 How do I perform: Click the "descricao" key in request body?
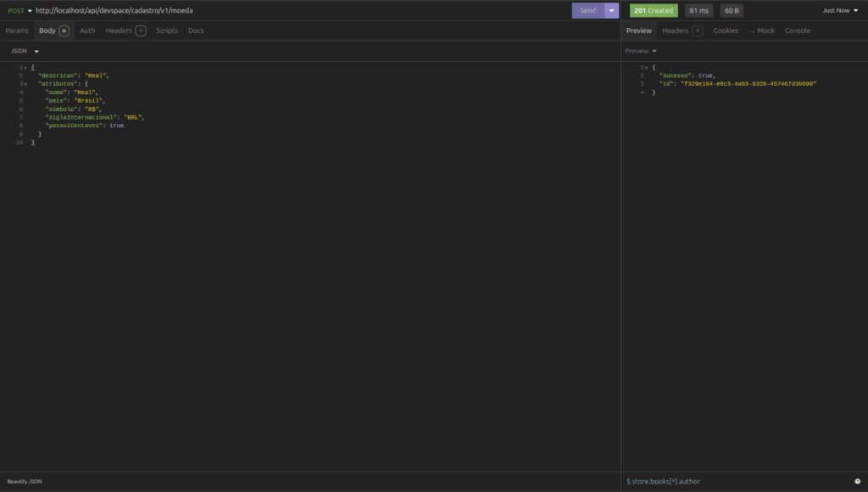pyautogui.click(x=58, y=75)
